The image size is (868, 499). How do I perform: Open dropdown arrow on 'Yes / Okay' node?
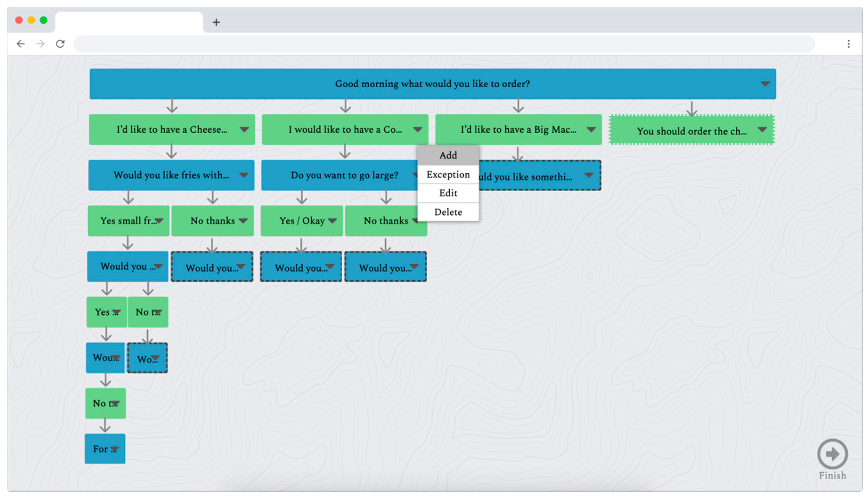click(x=332, y=221)
